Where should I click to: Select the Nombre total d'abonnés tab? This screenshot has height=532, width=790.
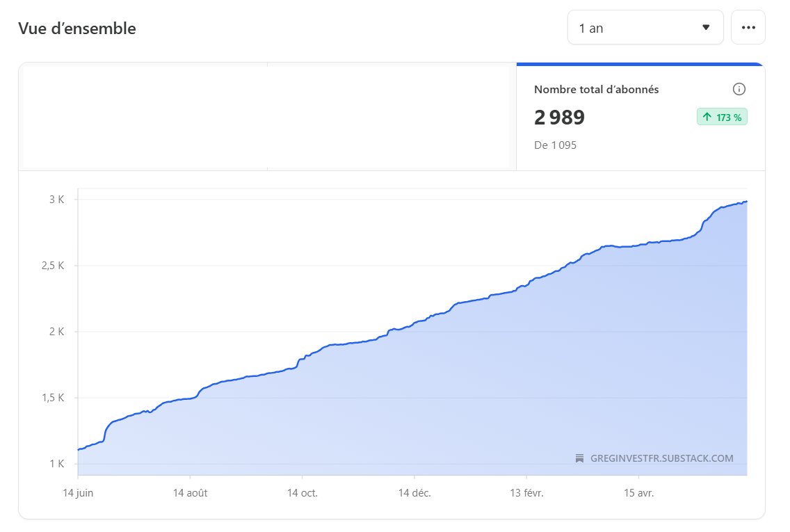coord(640,117)
